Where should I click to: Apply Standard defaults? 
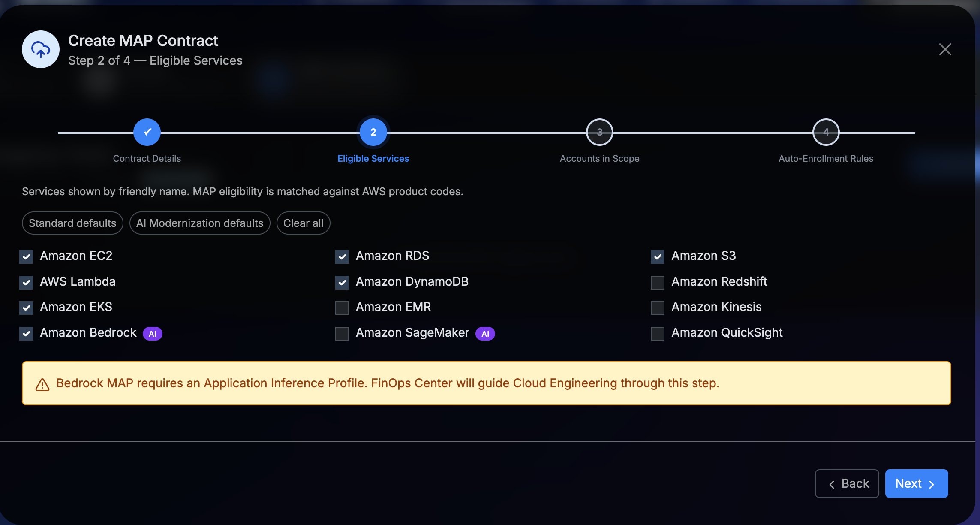pos(72,223)
